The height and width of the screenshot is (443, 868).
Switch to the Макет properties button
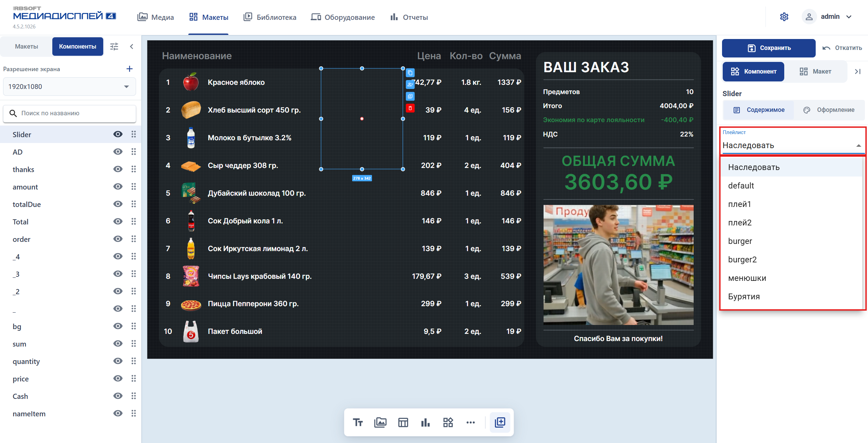tap(815, 71)
